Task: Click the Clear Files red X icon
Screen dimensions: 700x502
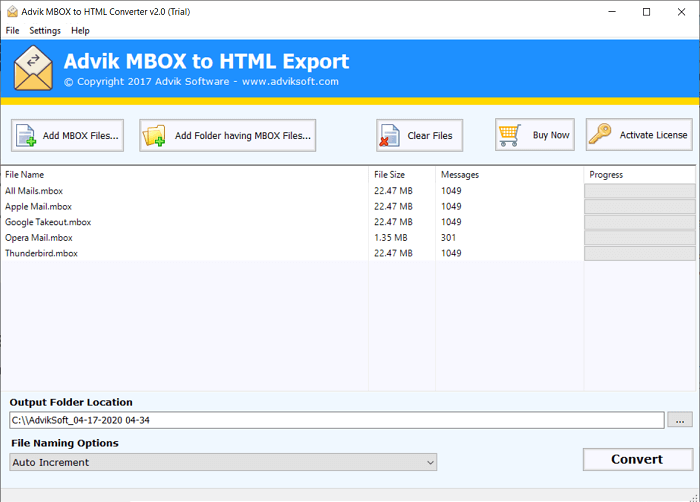Action: (389, 135)
